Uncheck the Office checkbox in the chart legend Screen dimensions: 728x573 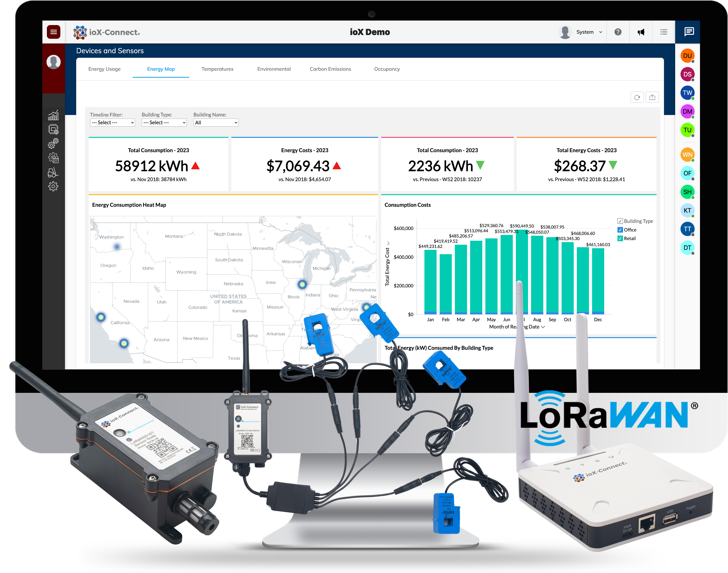[620, 230]
